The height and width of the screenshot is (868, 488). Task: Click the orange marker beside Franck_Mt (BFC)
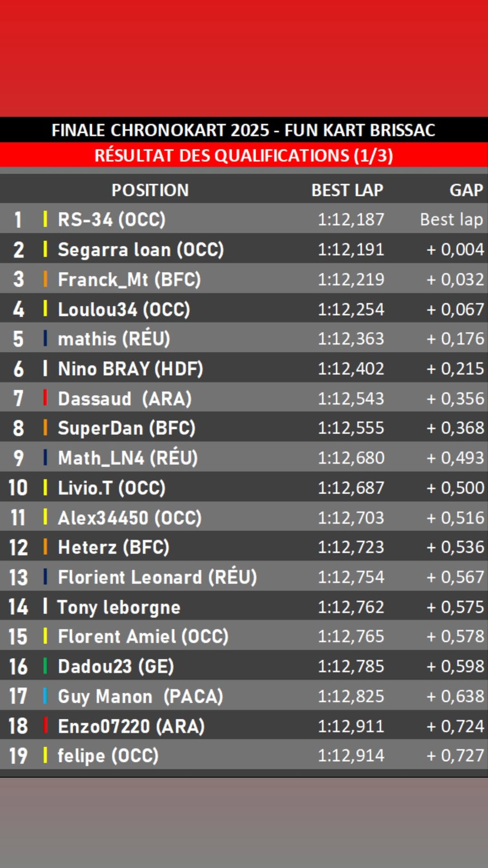coord(45,279)
